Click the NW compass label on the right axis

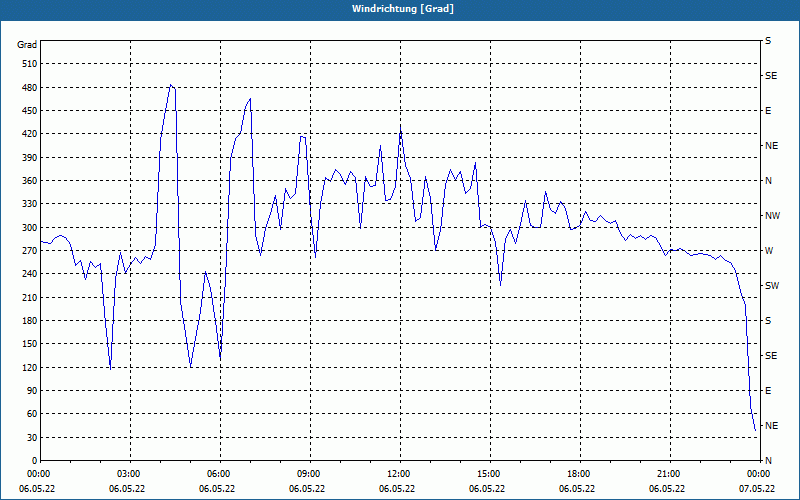(x=772, y=216)
